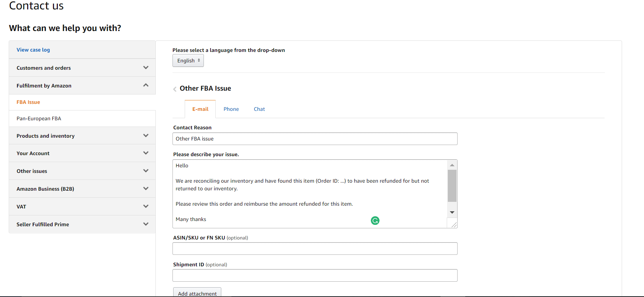This screenshot has height=297, width=644.
Task: Click the Amazon Business (B2B) label
Action: [45, 189]
